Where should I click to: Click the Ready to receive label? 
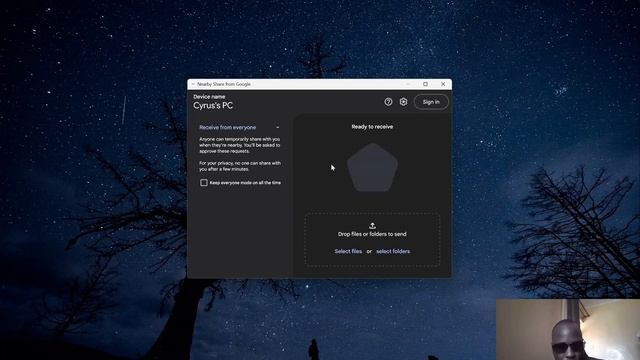click(372, 127)
